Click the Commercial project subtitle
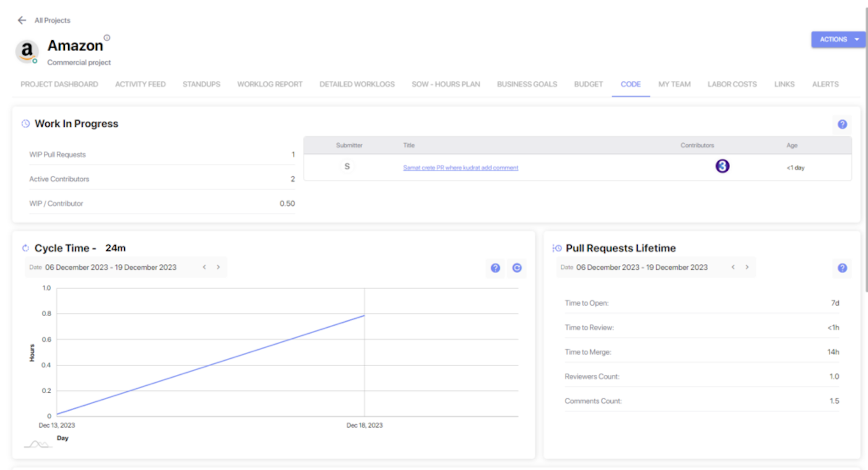The width and height of the screenshot is (868, 470). tap(79, 63)
